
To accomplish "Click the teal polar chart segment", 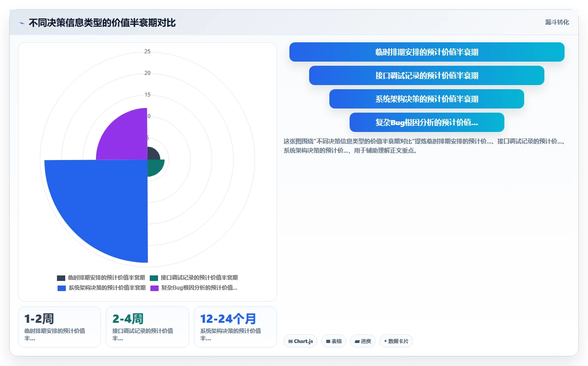I will point(154,166).
